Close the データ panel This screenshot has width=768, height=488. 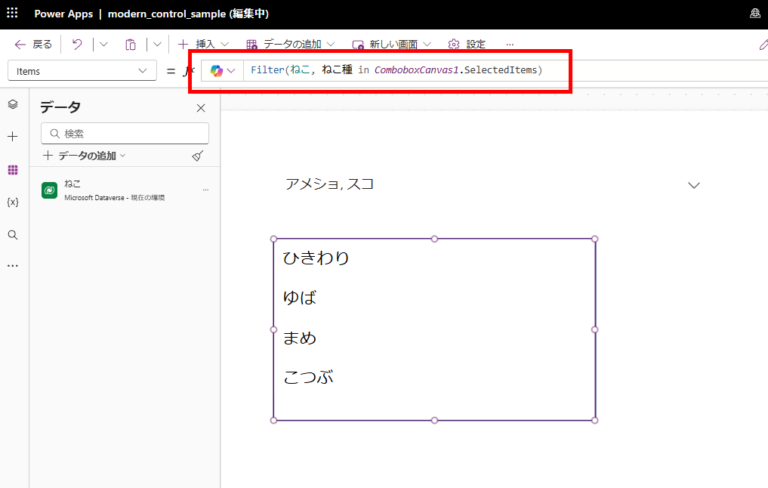[200, 108]
